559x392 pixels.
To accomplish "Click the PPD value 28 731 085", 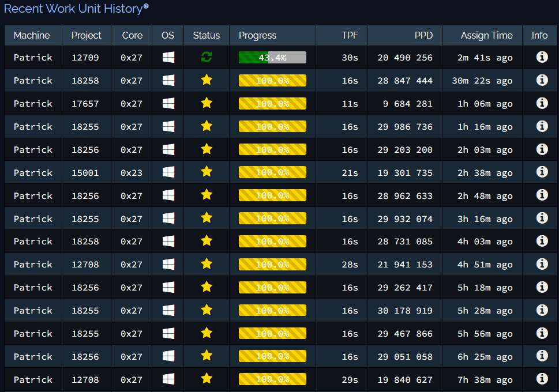I will point(405,242).
